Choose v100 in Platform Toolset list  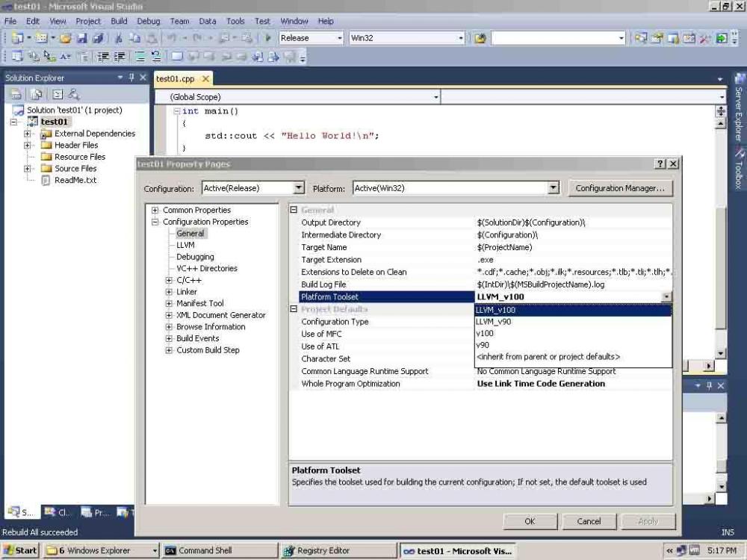coord(485,334)
